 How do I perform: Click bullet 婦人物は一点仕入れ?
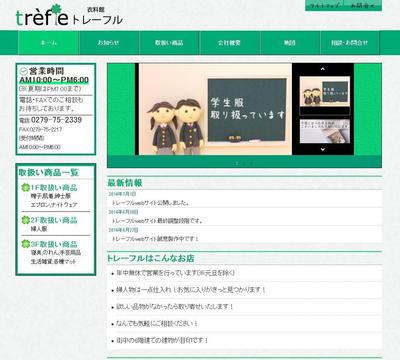click(190, 290)
